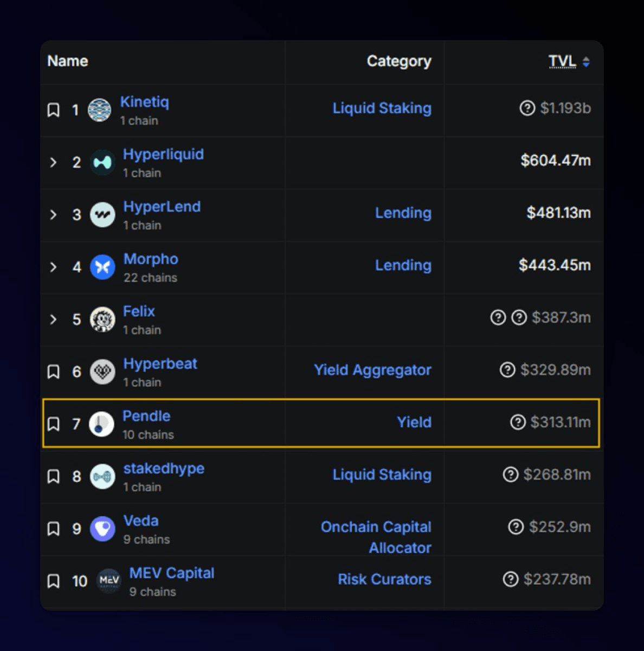Click help icon beside MEV Capital $237.78m
Screen dimensions: 644x651
click(x=511, y=579)
